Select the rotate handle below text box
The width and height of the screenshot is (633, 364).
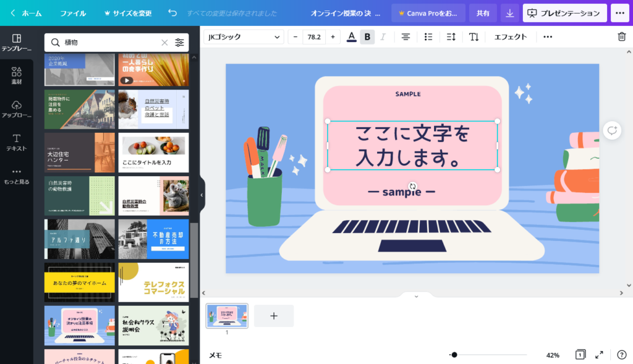[x=412, y=186]
